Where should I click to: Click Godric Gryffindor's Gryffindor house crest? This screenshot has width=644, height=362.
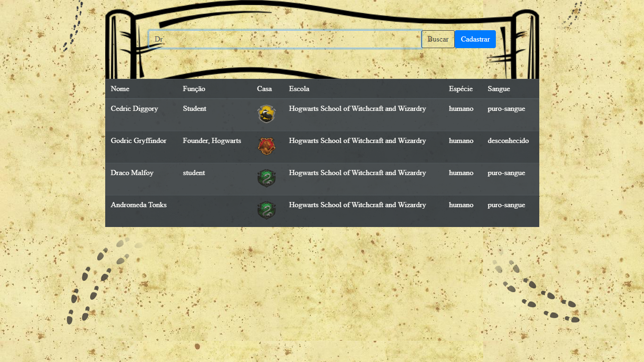[267, 146]
